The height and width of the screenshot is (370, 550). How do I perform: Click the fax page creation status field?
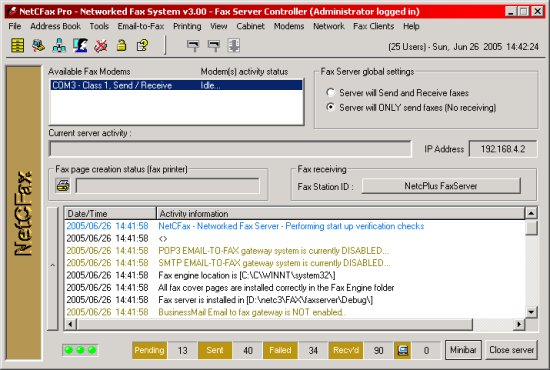tap(168, 186)
